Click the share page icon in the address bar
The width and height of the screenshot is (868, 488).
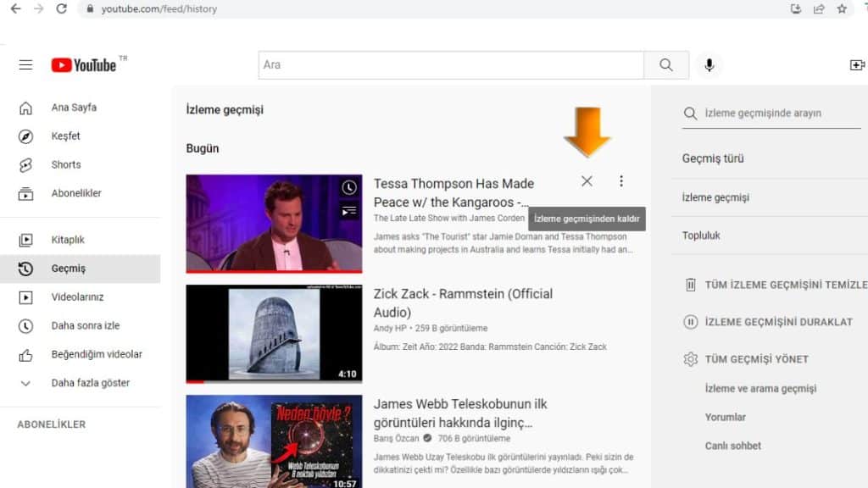point(819,8)
